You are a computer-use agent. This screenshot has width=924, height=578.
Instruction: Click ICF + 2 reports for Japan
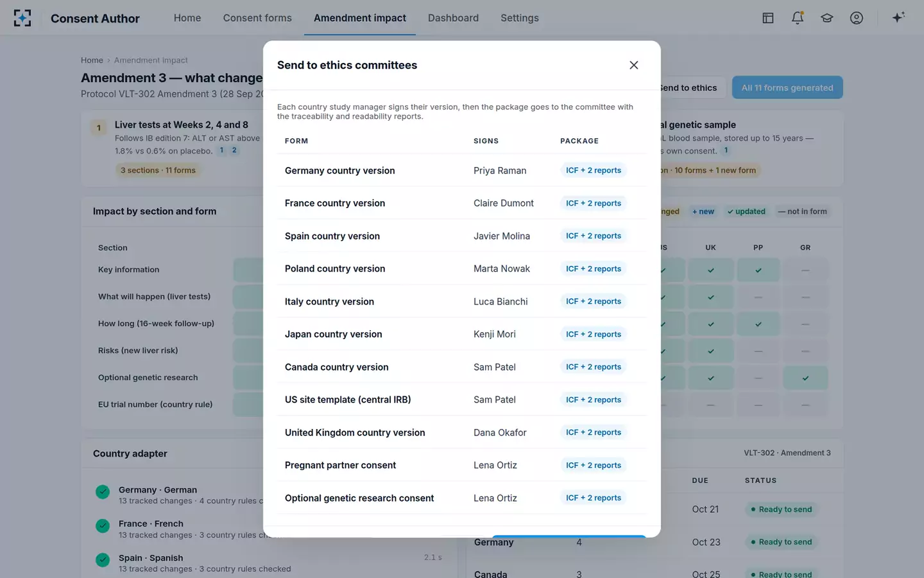pos(594,334)
